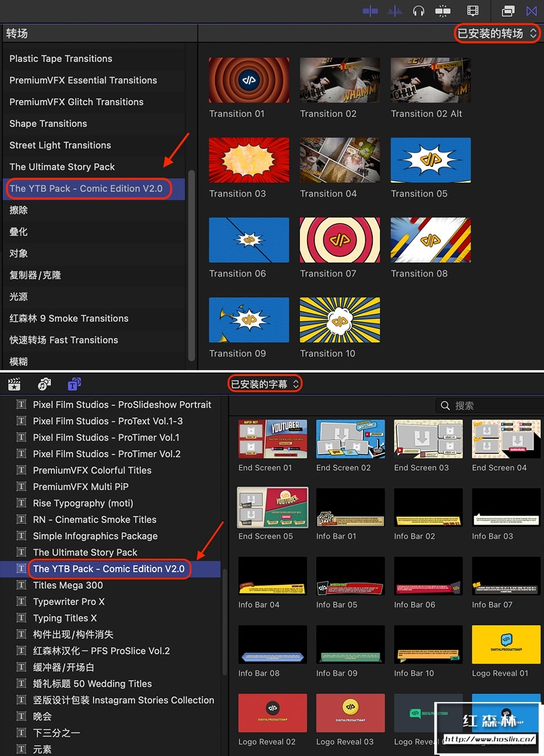The image size is (544, 756).
Task: Open the 叠化 transitions category
Action: click(19, 231)
